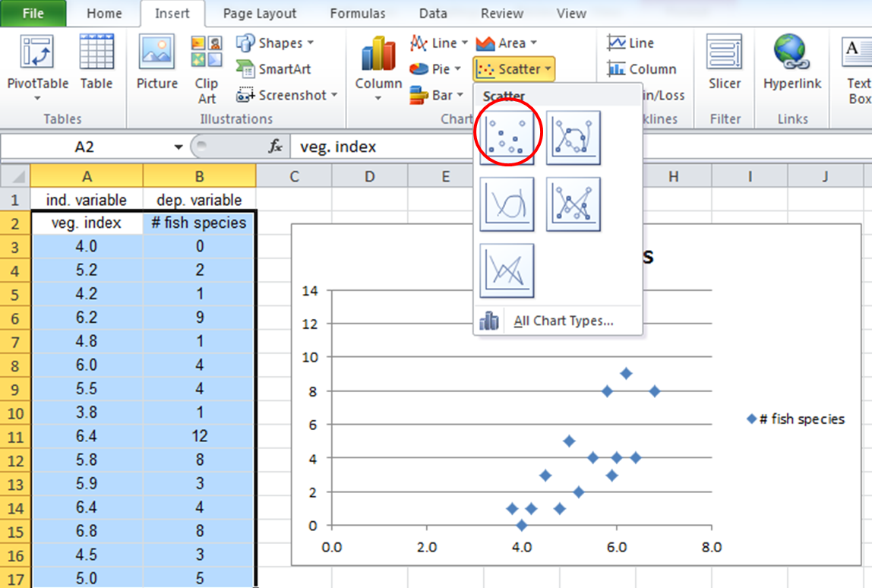Choose Scatter with Straight Lines icon

[x=507, y=271]
